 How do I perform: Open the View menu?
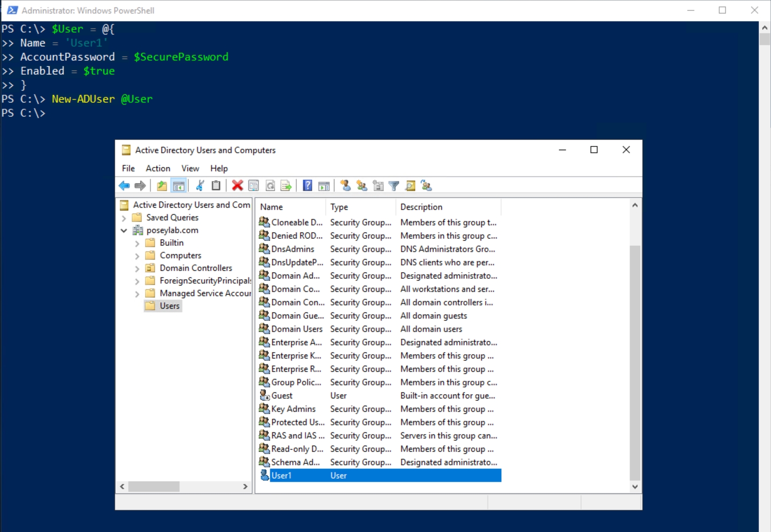pos(190,168)
